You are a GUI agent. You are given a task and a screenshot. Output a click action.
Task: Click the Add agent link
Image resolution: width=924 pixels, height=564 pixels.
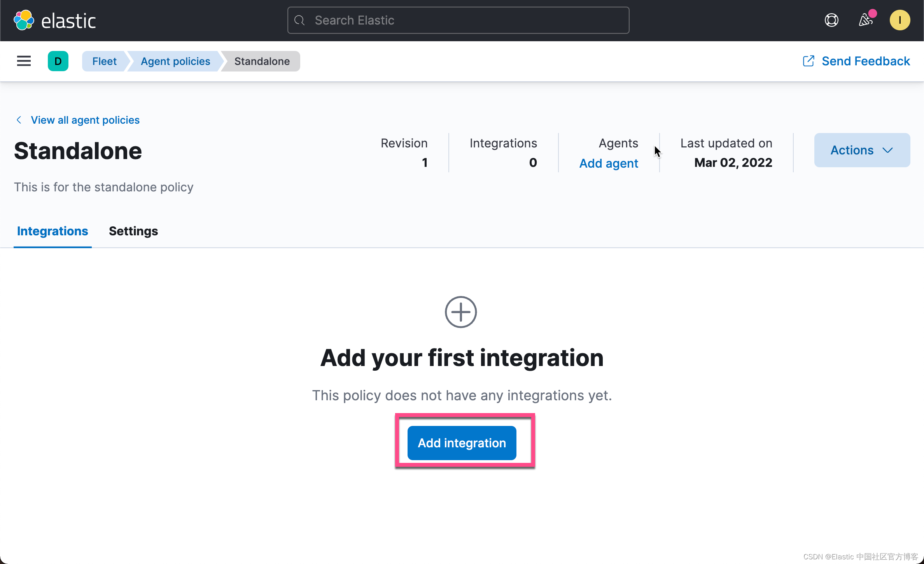(608, 163)
